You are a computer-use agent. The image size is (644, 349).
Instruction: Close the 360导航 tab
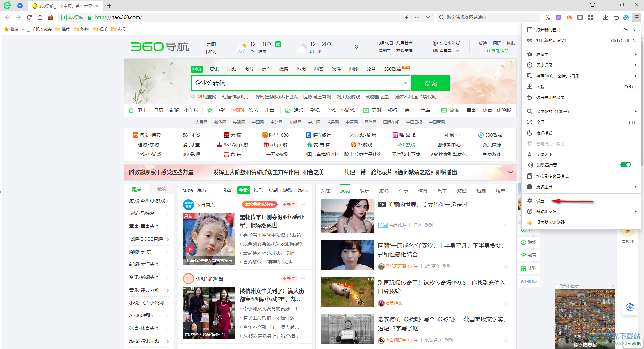click(x=97, y=6)
